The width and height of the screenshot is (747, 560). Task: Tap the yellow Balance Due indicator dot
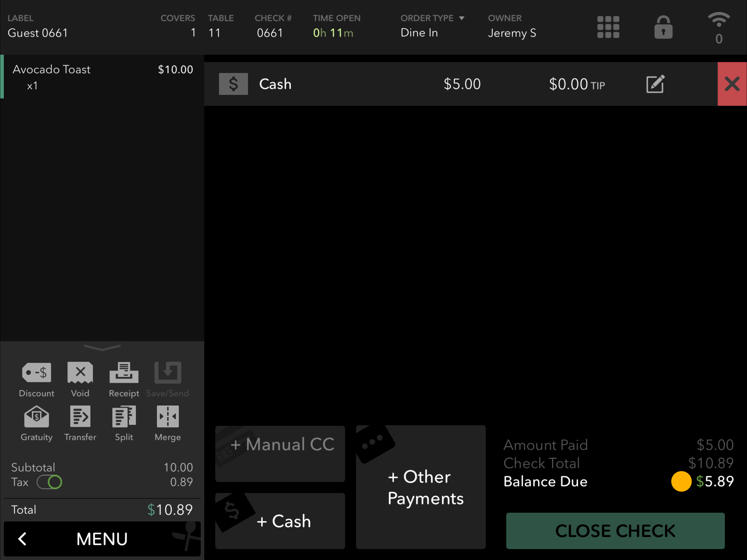[681, 481]
